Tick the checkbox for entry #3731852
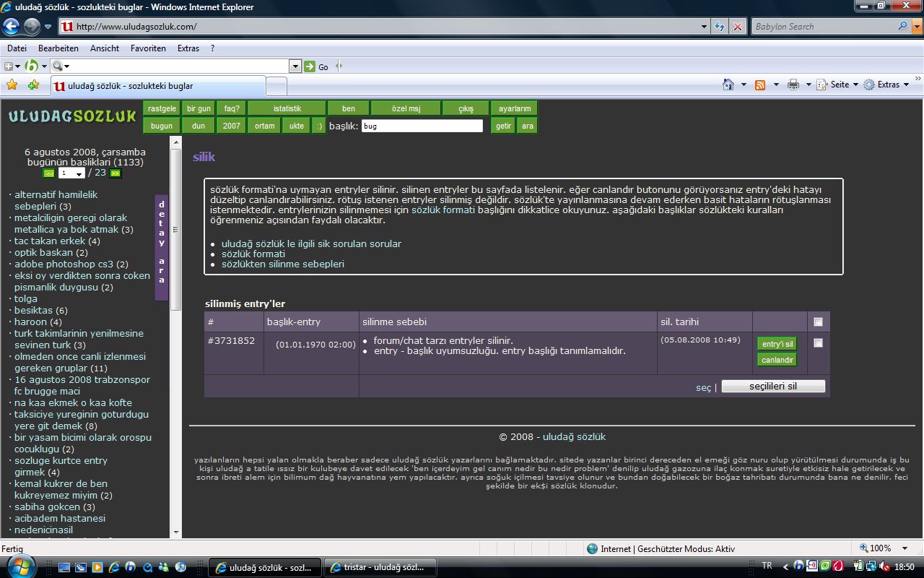 pyautogui.click(x=818, y=343)
